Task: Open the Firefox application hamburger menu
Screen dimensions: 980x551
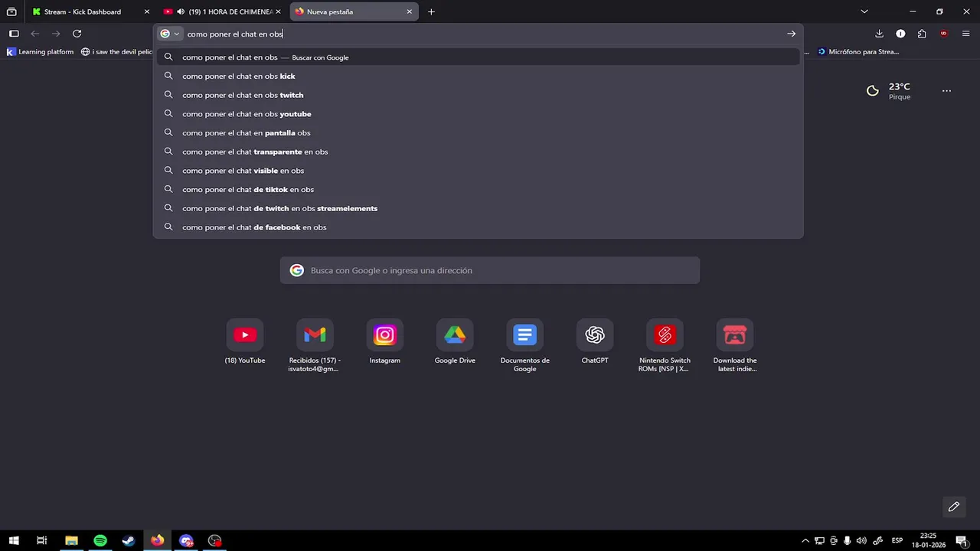Action: [x=965, y=34]
